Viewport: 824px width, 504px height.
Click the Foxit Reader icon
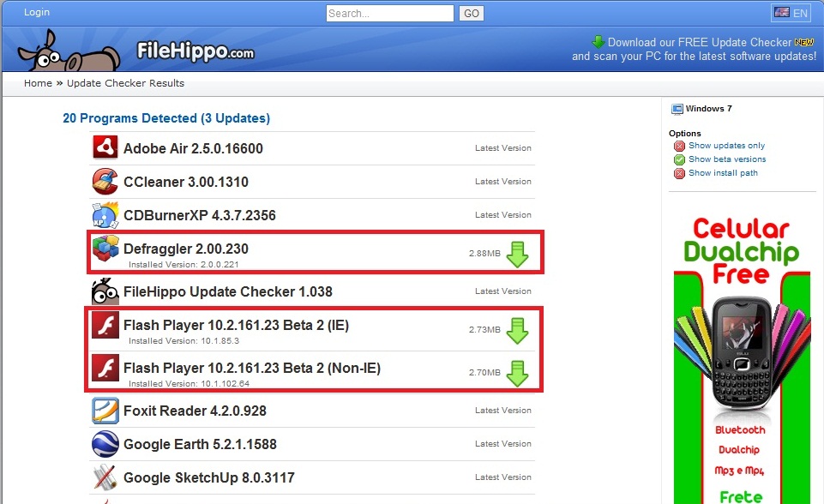tap(105, 411)
